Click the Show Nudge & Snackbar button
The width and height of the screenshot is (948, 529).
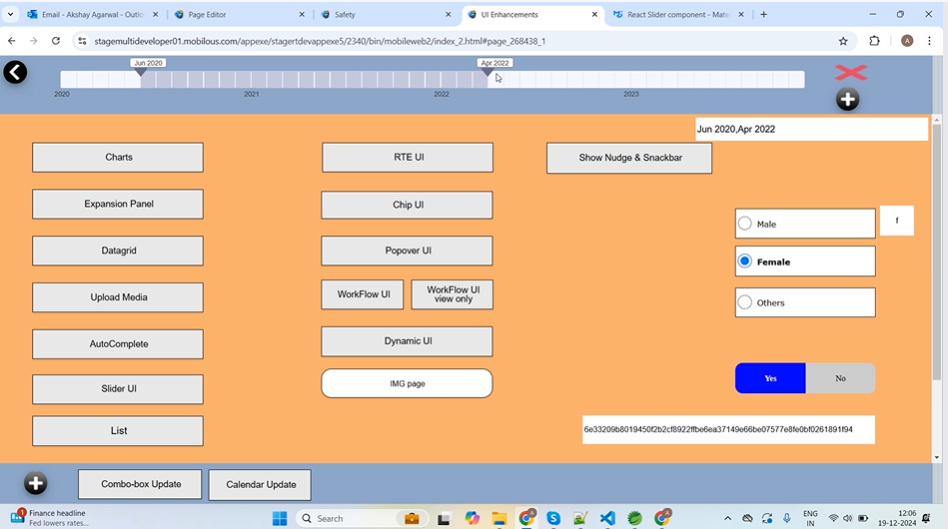(629, 158)
